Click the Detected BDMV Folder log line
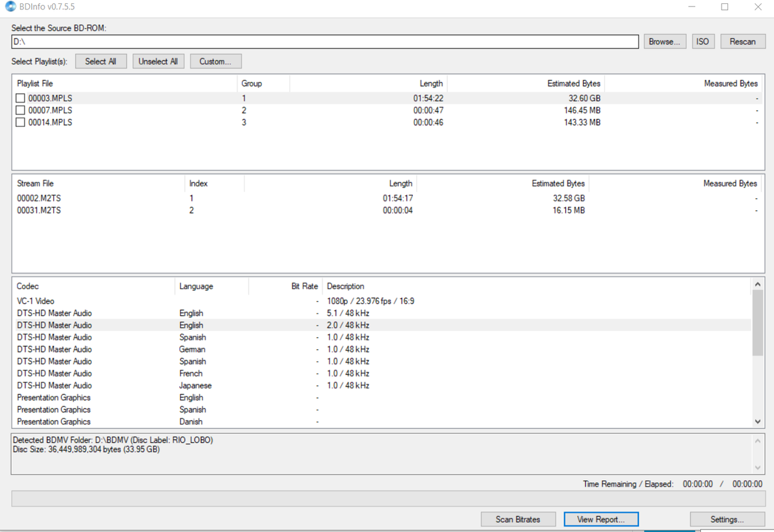The image size is (774, 532). tap(112, 440)
